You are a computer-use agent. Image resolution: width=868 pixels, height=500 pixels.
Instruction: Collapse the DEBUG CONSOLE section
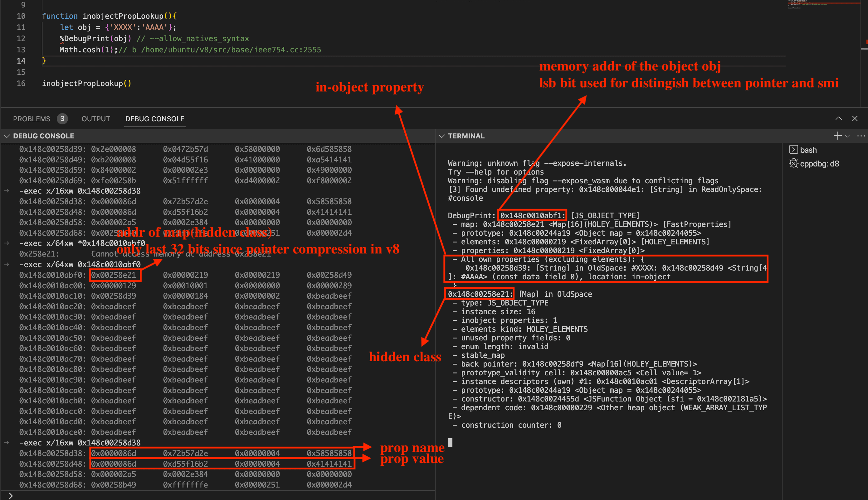pyautogui.click(x=7, y=136)
